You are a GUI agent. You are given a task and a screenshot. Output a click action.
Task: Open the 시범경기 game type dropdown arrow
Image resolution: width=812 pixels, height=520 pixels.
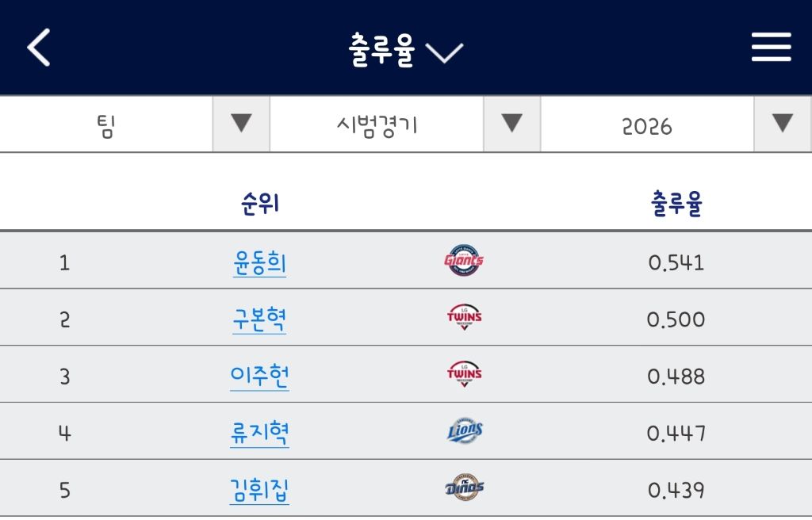512,124
